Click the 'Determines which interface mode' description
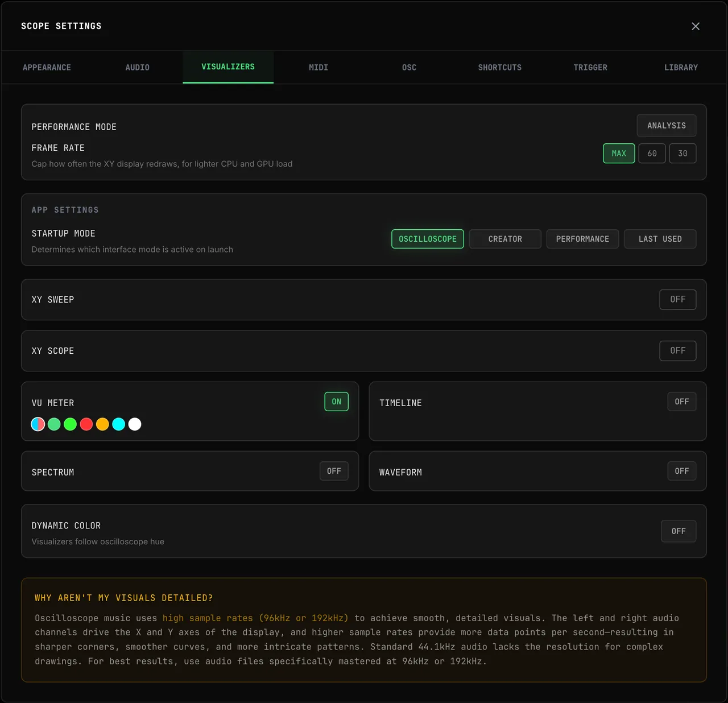Image resolution: width=728 pixels, height=703 pixels. (133, 250)
